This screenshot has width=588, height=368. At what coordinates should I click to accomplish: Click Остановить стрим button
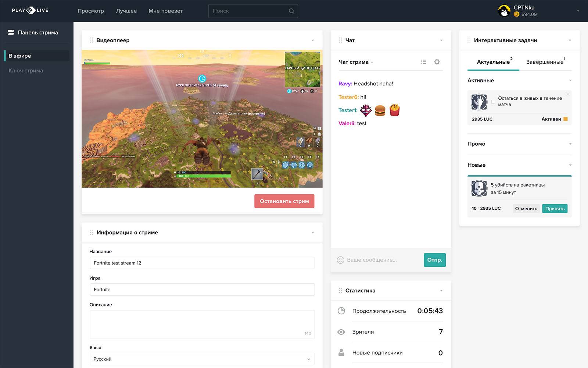pyautogui.click(x=284, y=201)
